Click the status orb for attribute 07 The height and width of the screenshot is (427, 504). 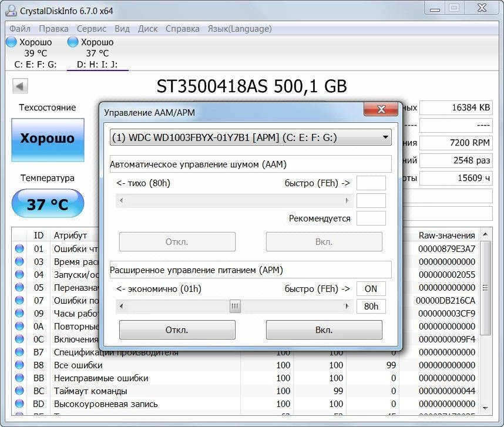(19, 300)
